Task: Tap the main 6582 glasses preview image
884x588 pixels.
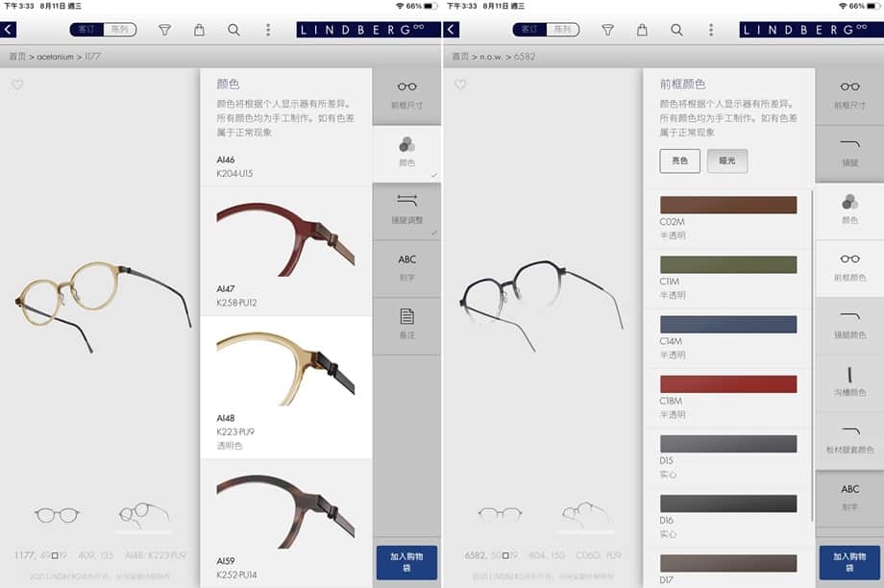Action: (x=542, y=305)
